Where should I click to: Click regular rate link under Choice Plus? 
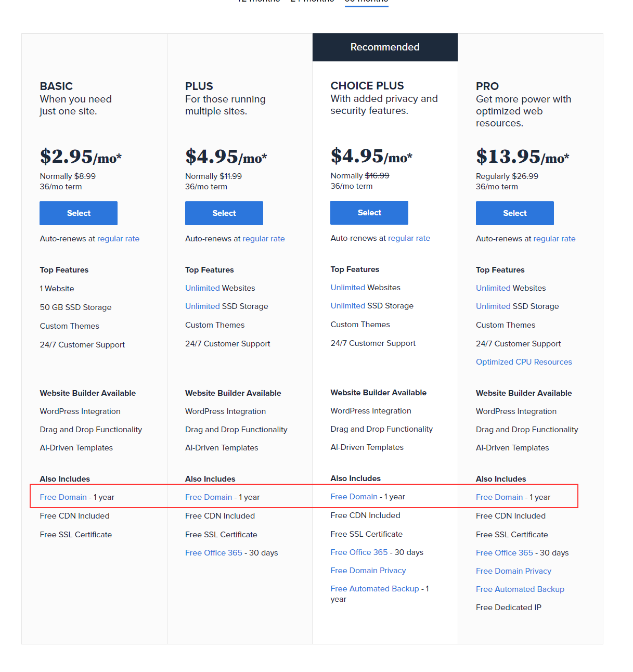[x=409, y=238]
